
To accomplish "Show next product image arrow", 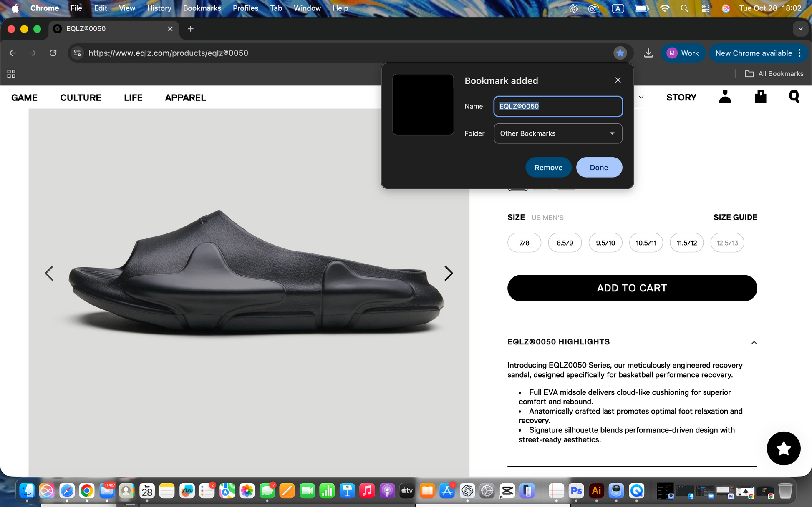I will click(448, 274).
